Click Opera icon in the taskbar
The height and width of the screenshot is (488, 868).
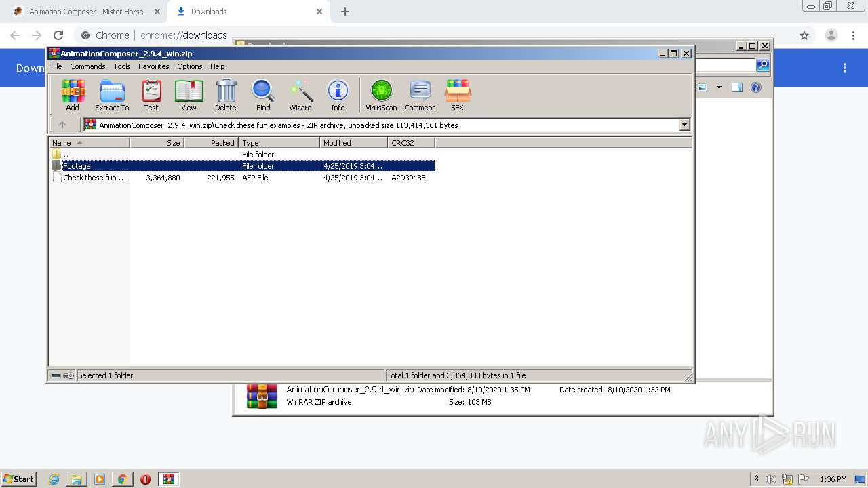(145, 479)
